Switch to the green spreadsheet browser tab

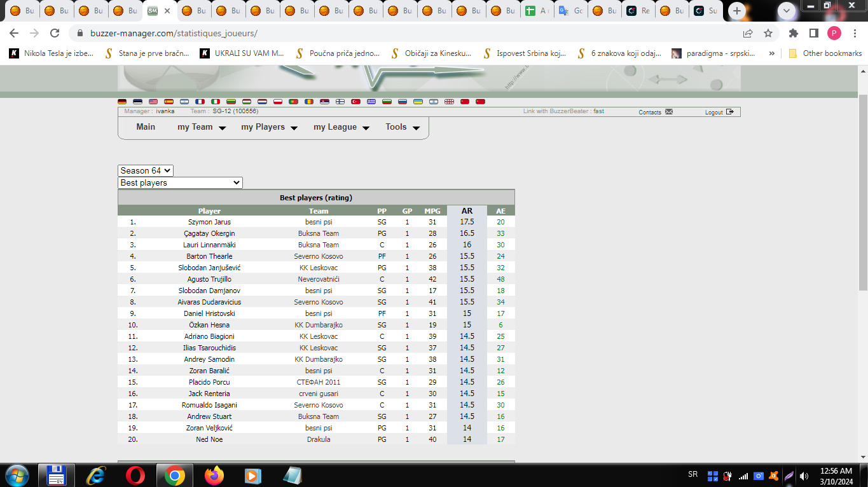536,11
